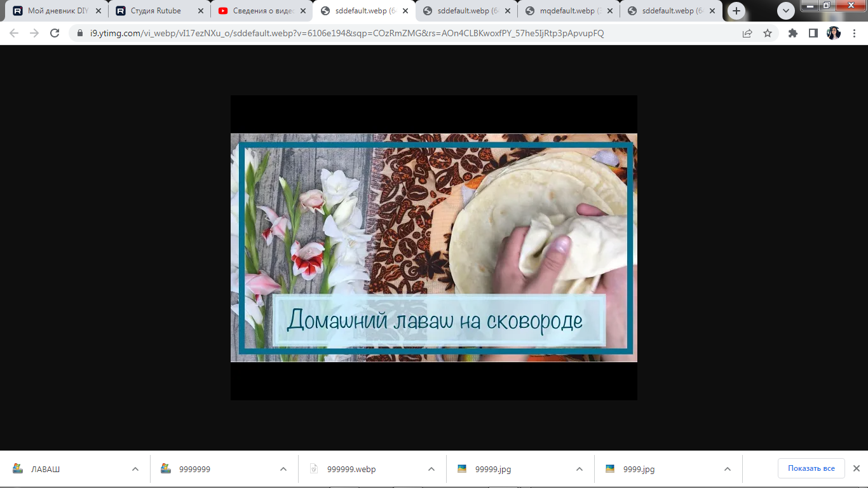Click the YouTube favicon on third tab
The height and width of the screenshot is (488, 868).
(x=223, y=11)
